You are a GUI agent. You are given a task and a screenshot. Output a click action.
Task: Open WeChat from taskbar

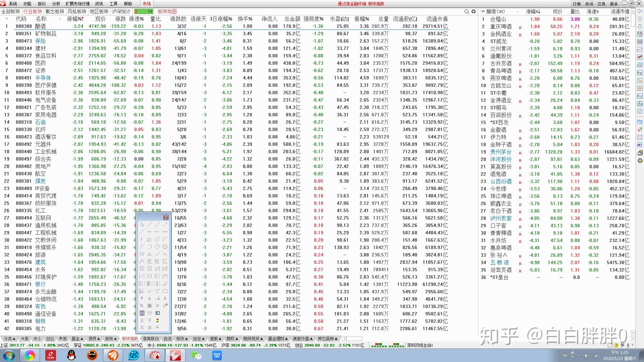[x=196, y=355]
